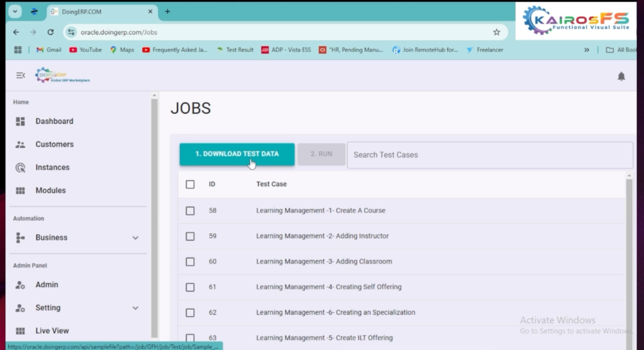Click the Download Test Data button
Image resolution: width=644 pixels, height=350 pixels.
[236, 154]
